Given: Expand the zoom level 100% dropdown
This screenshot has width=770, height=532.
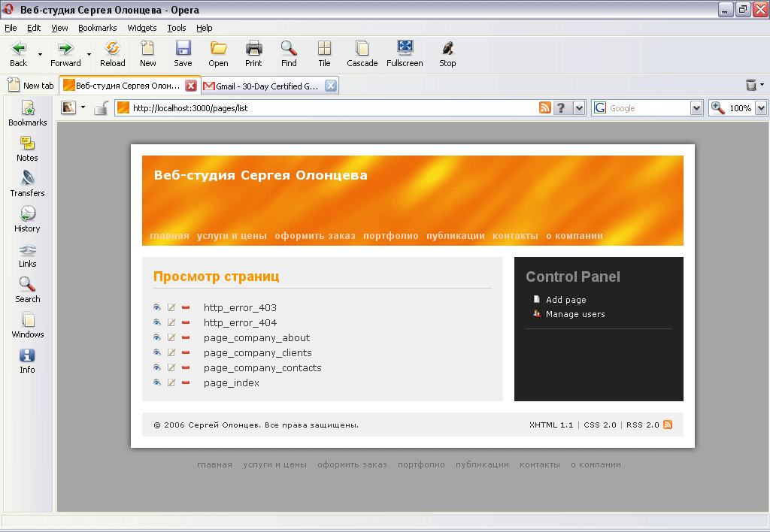Looking at the screenshot, I should click(x=760, y=108).
